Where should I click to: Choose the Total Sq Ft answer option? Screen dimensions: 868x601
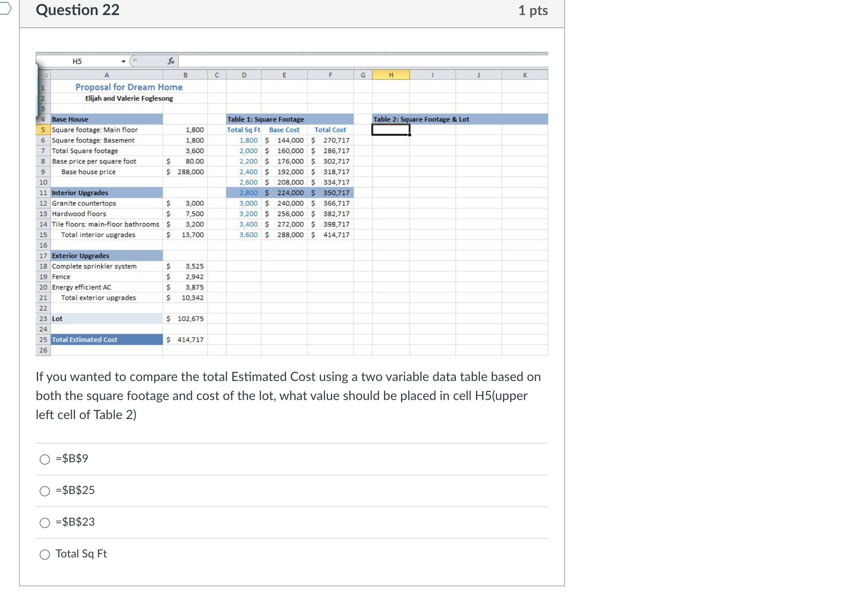point(44,555)
